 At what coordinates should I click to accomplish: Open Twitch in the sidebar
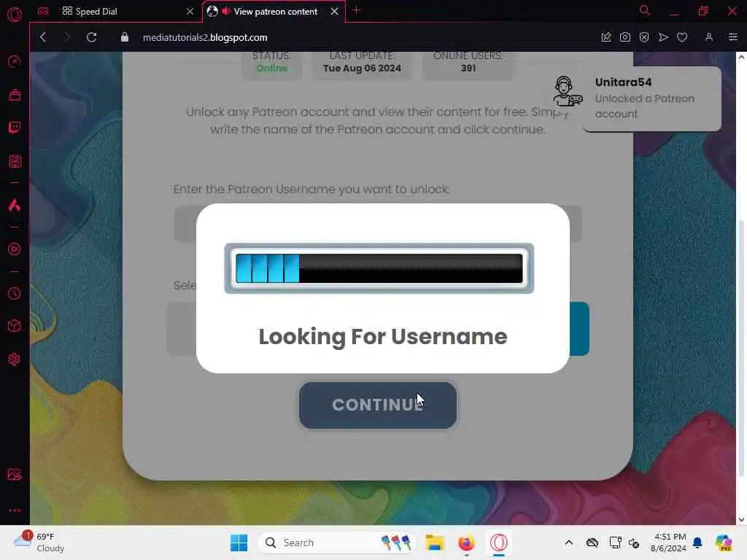15,128
